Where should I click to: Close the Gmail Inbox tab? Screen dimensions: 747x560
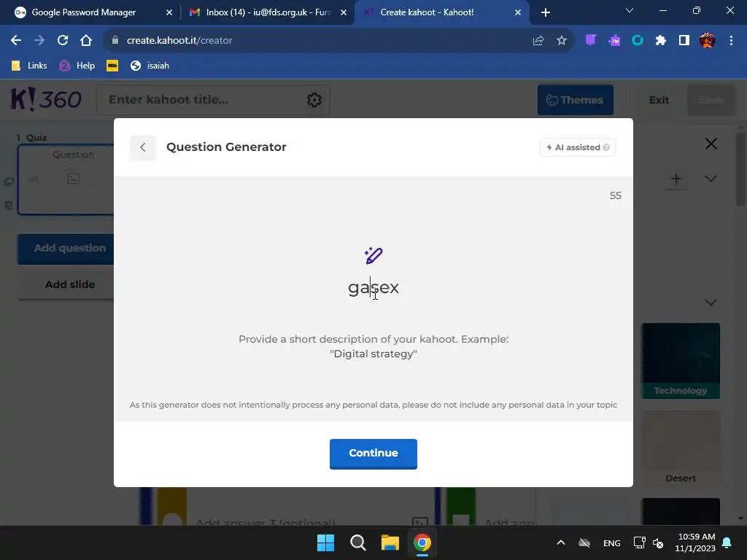click(x=344, y=12)
